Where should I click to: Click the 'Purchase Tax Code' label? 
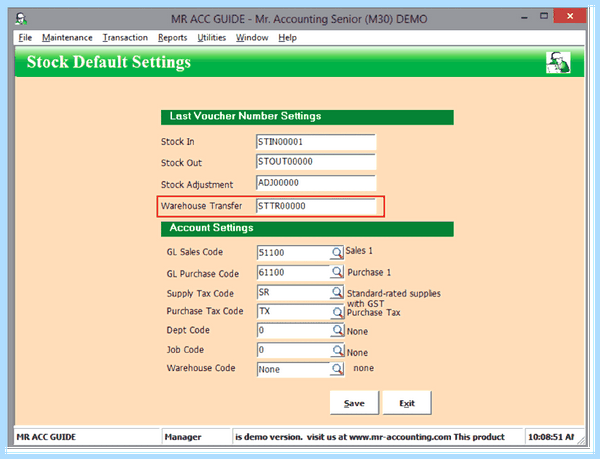[x=205, y=311]
